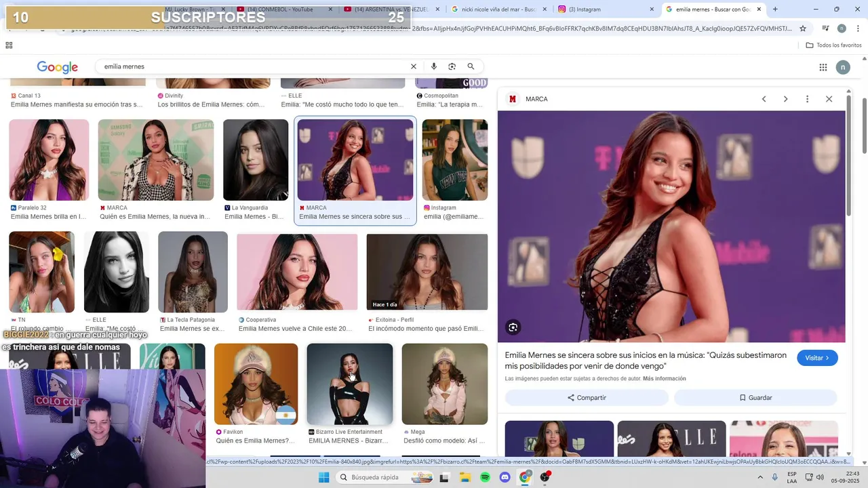Open the taskbar volume control
The width and height of the screenshot is (868, 488).
(820, 477)
